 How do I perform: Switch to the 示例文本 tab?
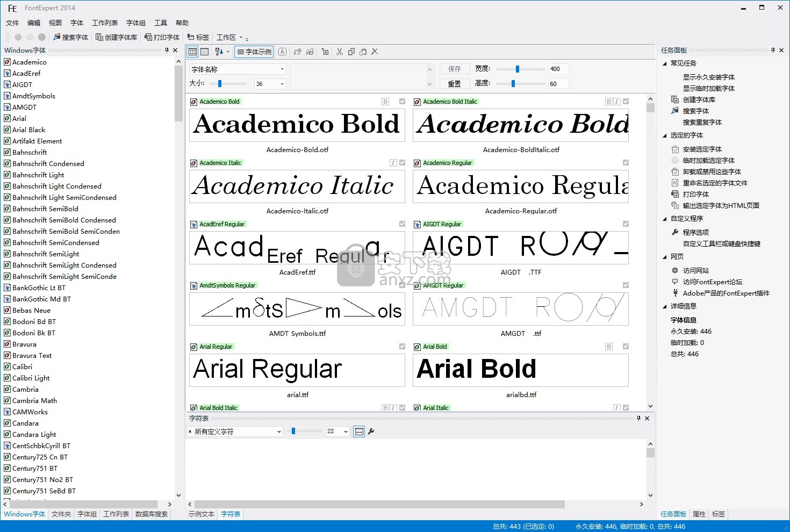(202, 514)
